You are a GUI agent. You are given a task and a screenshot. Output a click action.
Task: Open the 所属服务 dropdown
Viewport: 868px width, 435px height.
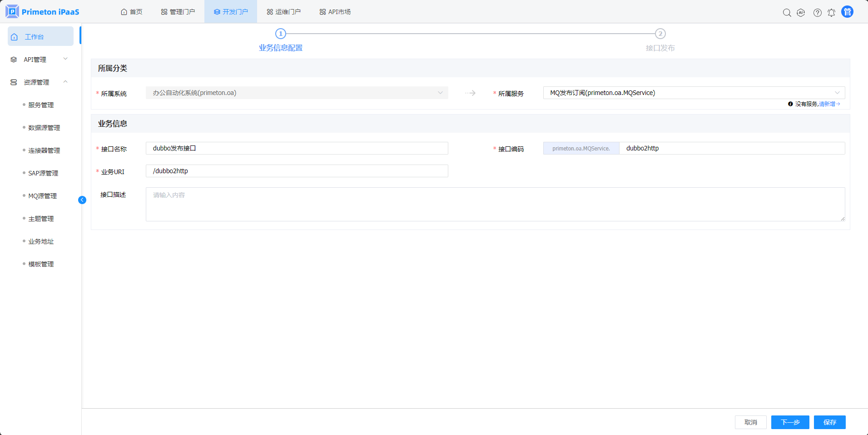(694, 93)
